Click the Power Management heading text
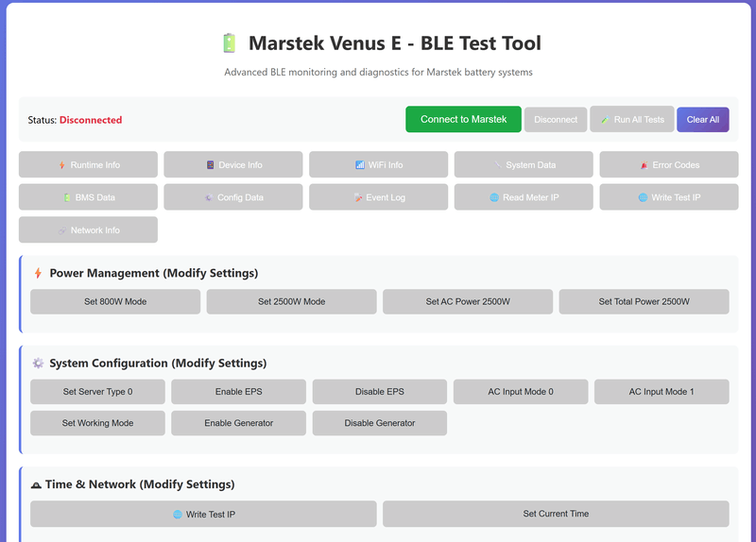The width and height of the screenshot is (756, 542). (154, 273)
